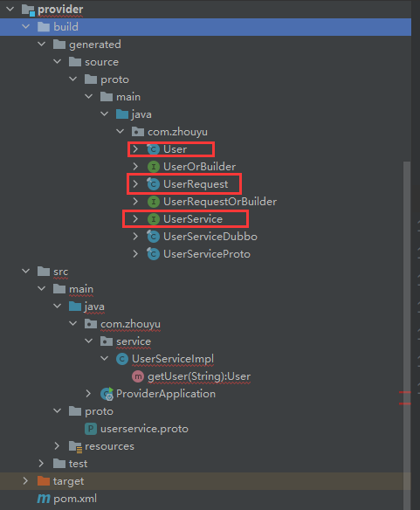Collapse the src folder chevron
The image size is (420, 510).
pyautogui.click(x=25, y=272)
